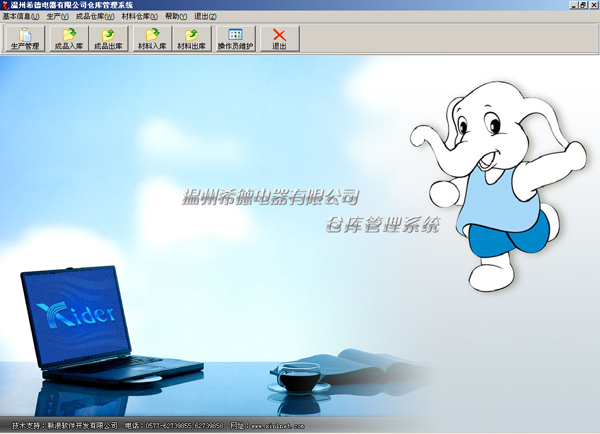
Task: Click the app icon in the title bar
Action: tap(5, 5)
